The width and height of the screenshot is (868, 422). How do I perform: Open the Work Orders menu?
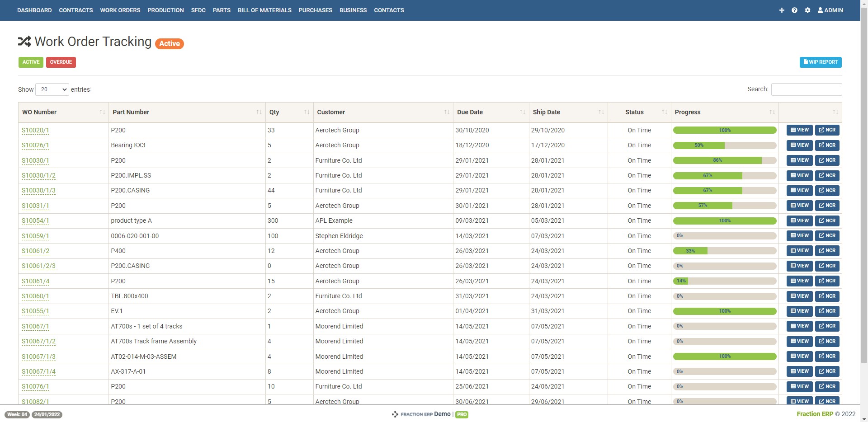[120, 10]
